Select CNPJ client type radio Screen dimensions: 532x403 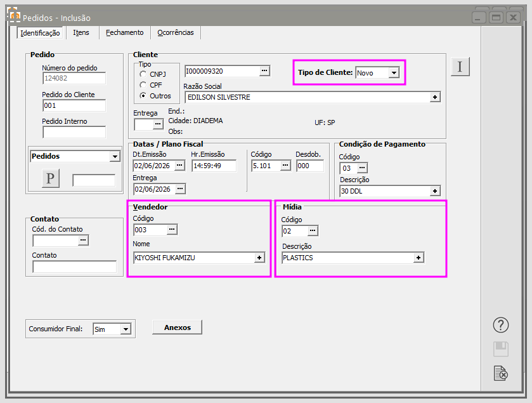pos(143,74)
